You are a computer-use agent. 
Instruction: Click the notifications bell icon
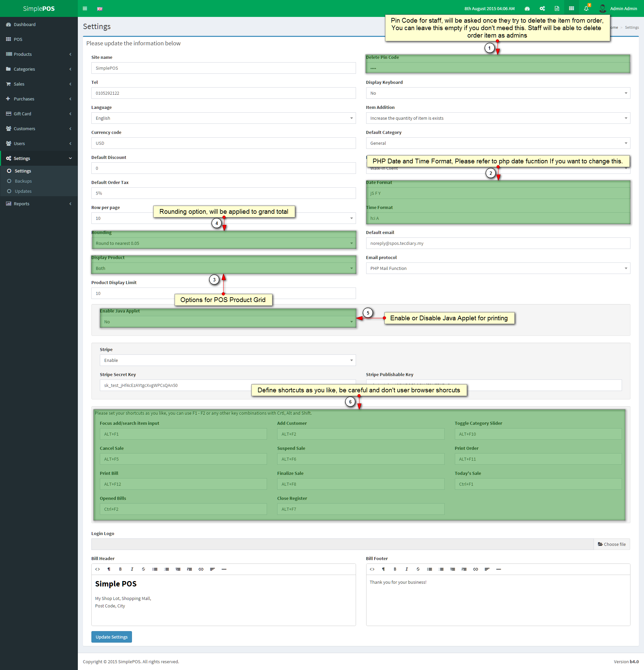point(586,8)
